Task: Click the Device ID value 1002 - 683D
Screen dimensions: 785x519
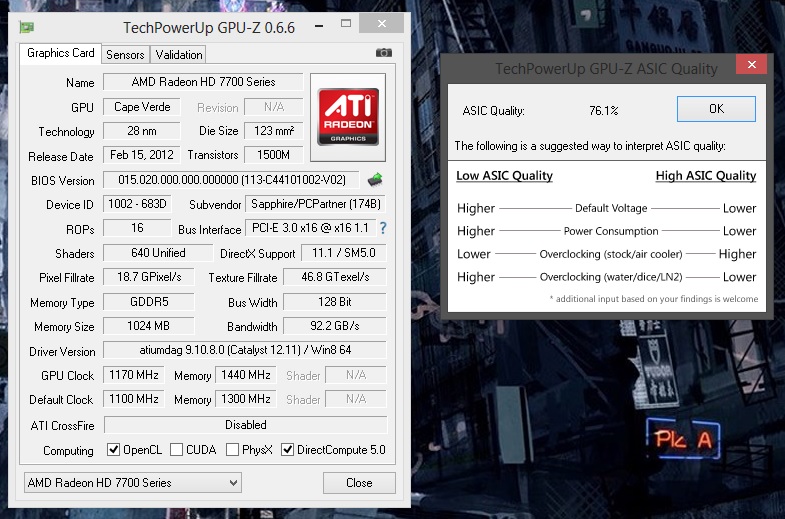Action: pyautogui.click(x=137, y=204)
